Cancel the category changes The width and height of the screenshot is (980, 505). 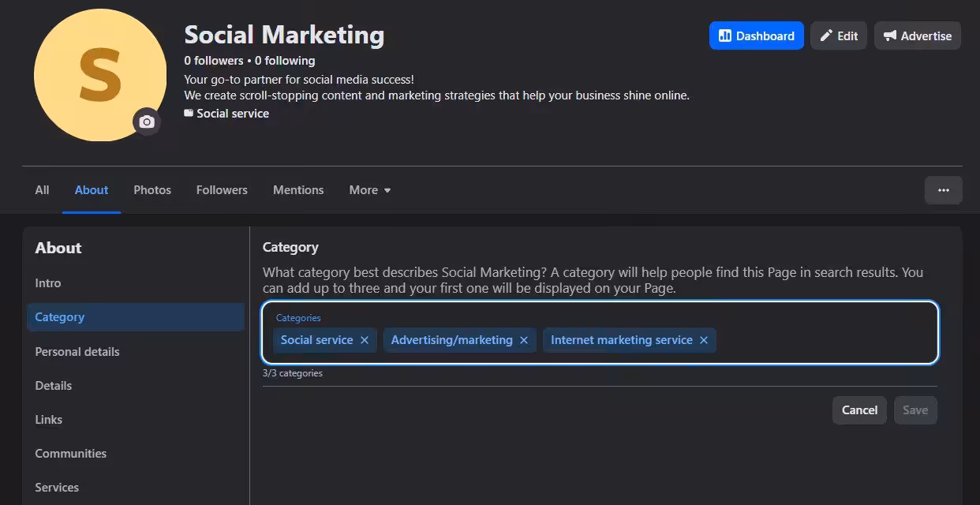[x=859, y=410]
